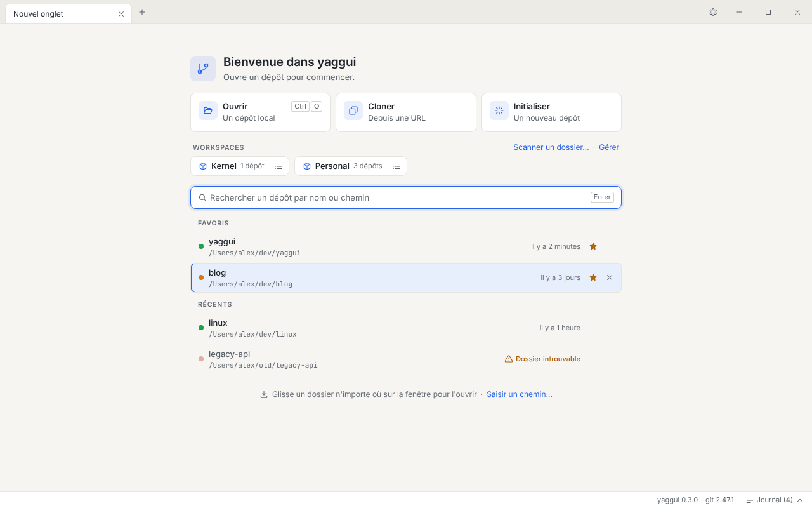812x508 pixels.
Task: Click the Scanner un dossier link
Action: (551, 147)
